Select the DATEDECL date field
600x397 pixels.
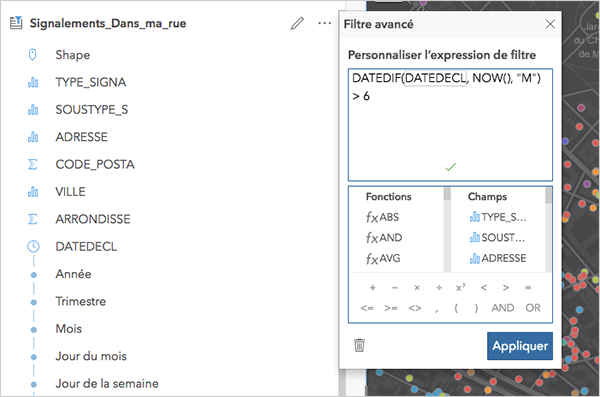86,247
